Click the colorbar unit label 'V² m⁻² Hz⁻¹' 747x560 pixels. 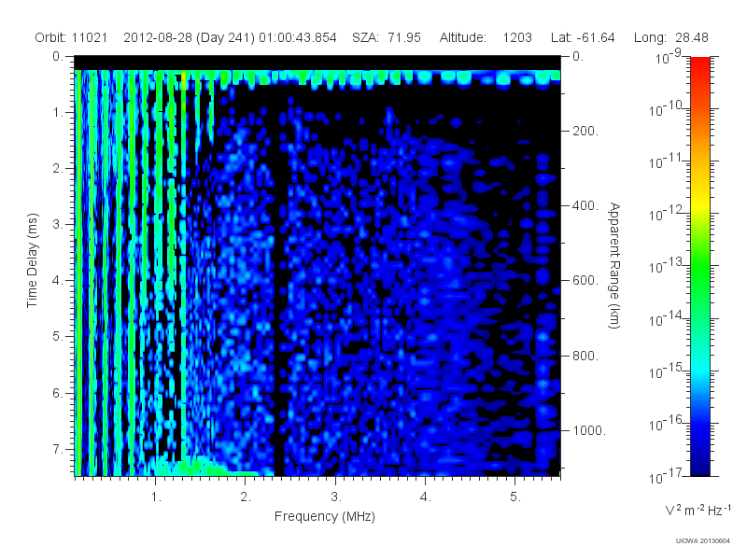coord(698,510)
